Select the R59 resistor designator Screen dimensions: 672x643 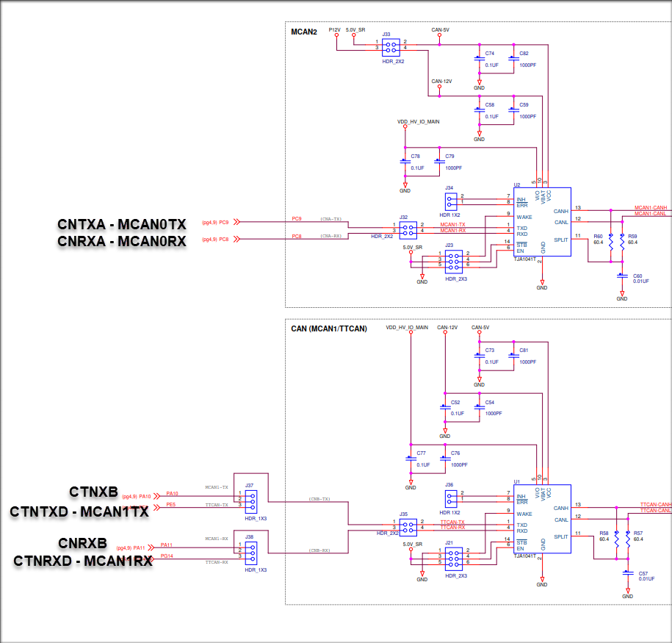632,237
